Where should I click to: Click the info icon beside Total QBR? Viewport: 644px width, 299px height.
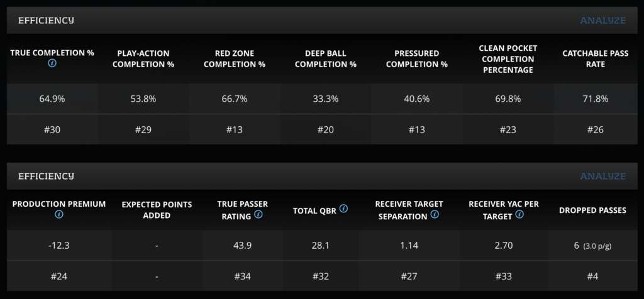pos(344,209)
